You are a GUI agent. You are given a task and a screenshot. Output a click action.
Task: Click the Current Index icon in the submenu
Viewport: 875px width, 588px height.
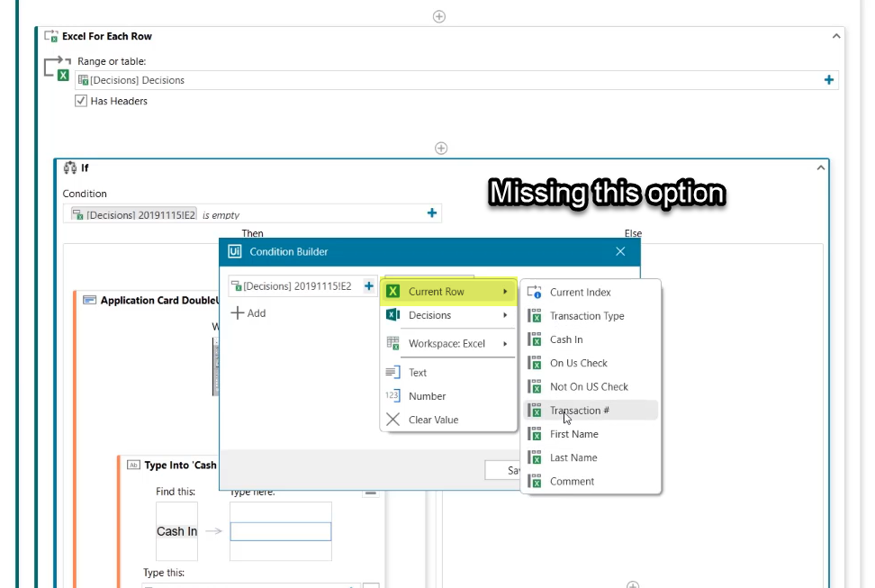click(x=534, y=292)
